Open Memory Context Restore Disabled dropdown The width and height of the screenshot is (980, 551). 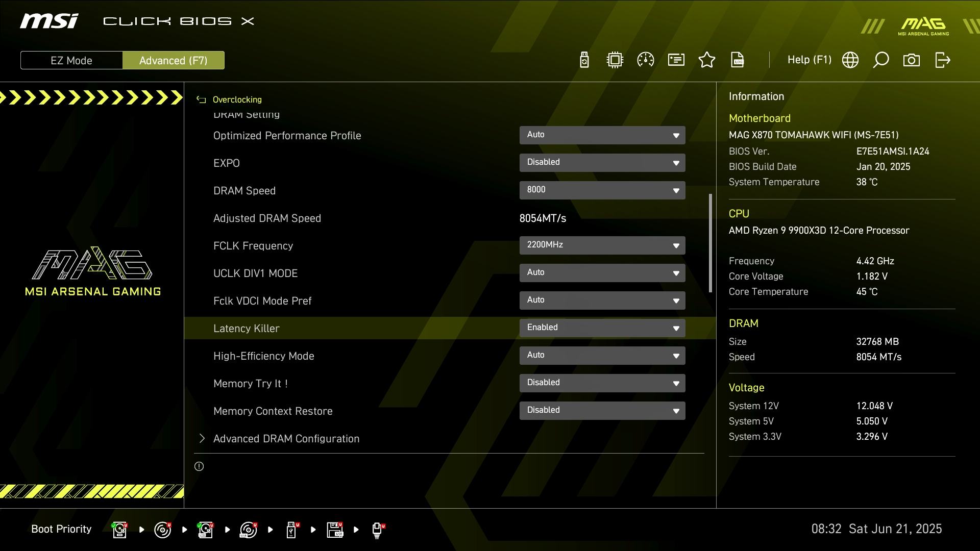(x=602, y=411)
